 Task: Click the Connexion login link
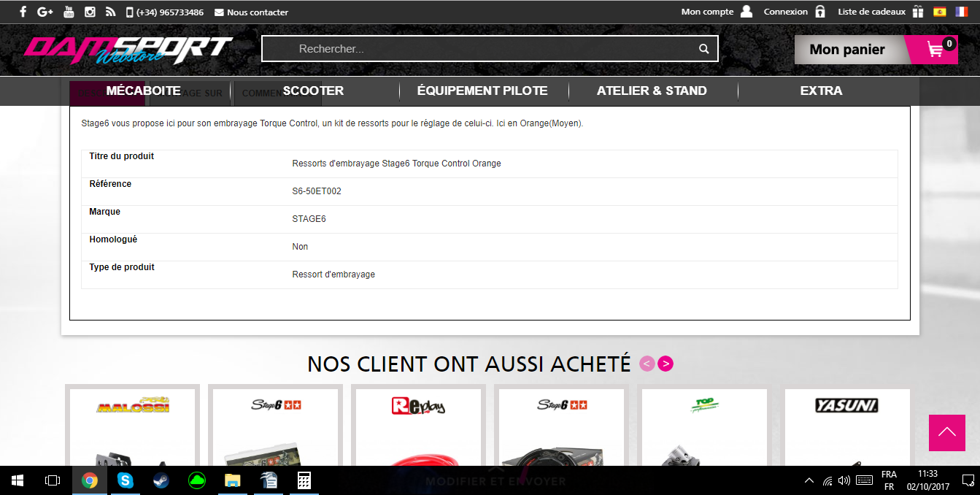785,12
